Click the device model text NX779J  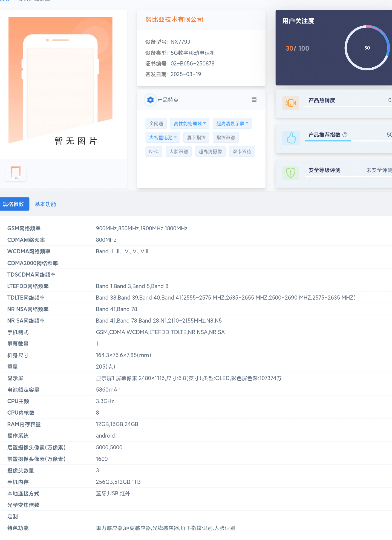click(x=180, y=42)
